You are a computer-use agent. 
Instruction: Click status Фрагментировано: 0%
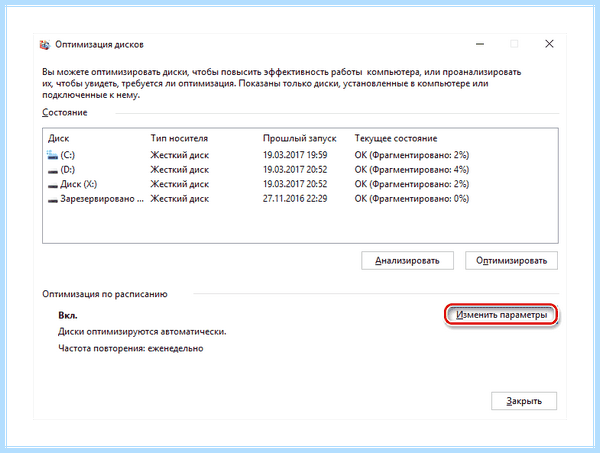click(x=412, y=199)
